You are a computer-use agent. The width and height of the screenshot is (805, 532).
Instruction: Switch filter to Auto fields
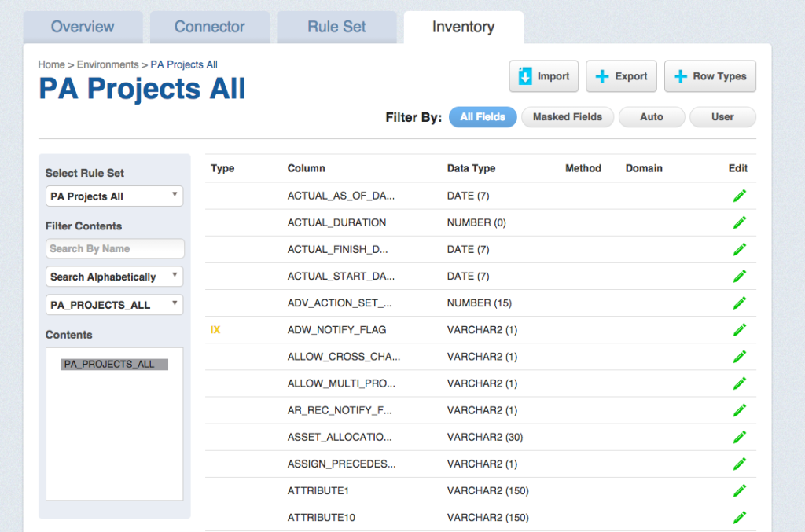click(x=651, y=116)
